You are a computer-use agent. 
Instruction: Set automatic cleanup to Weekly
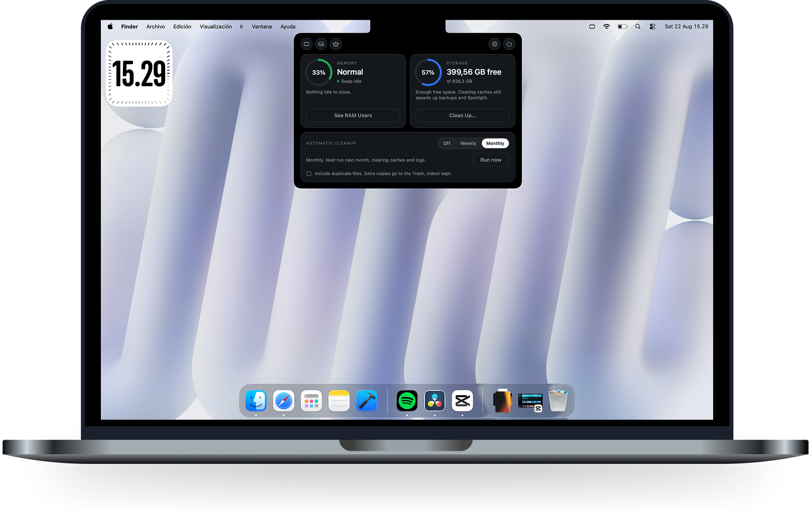tap(468, 144)
